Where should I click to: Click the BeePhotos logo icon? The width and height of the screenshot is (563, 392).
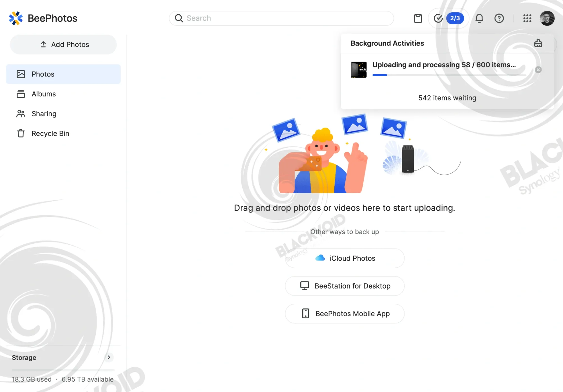point(16,18)
